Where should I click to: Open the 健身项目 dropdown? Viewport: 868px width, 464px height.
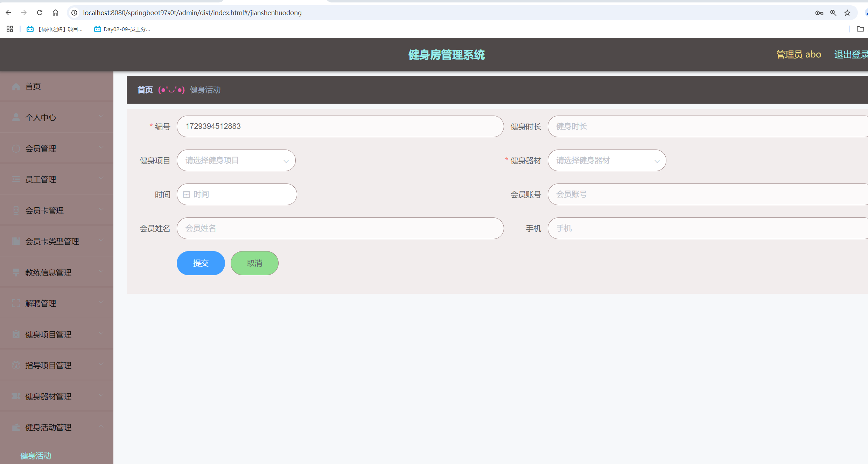point(236,160)
